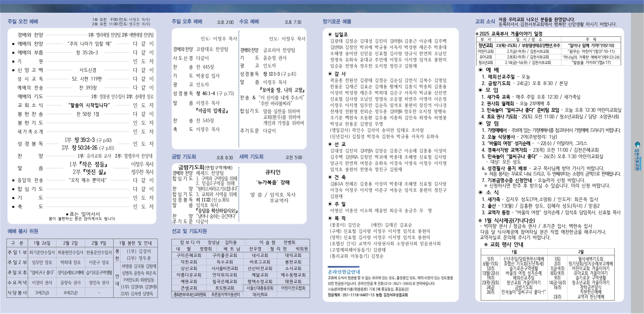644x314 pixels.
Task: Select the '주일 오후 예배' section heading
Action: [x=187, y=22]
